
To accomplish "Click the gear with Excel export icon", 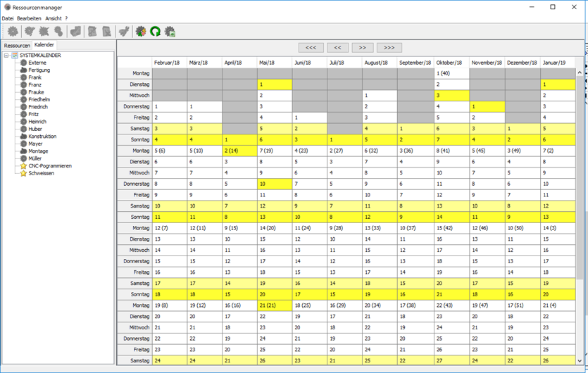I will [170, 32].
